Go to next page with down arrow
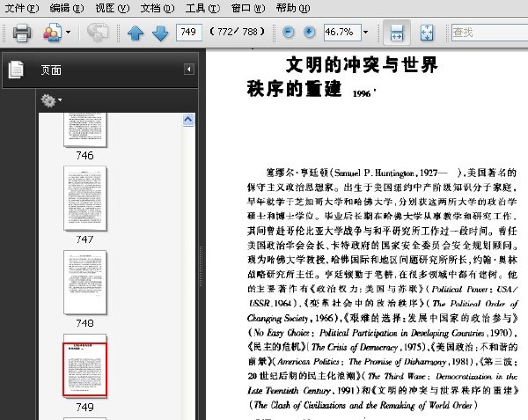Viewport: 528px width, 420px height. pos(160,33)
